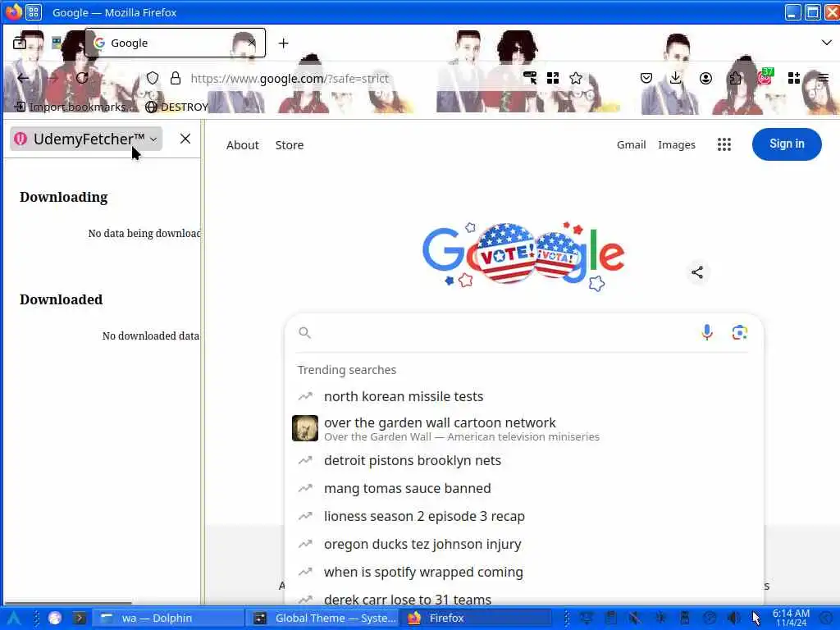This screenshot has height=630, width=840.
Task: Open the Google apps grid
Action: click(x=724, y=144)
